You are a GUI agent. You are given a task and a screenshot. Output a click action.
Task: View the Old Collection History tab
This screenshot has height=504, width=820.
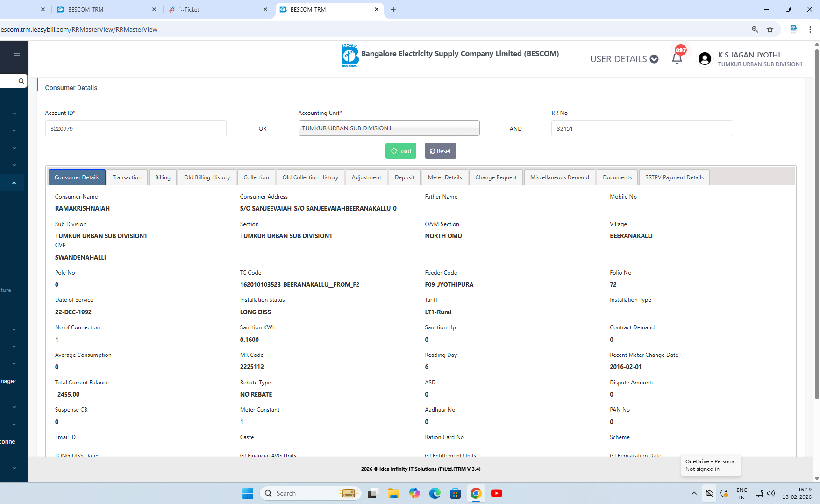click(x=310, y=177)
